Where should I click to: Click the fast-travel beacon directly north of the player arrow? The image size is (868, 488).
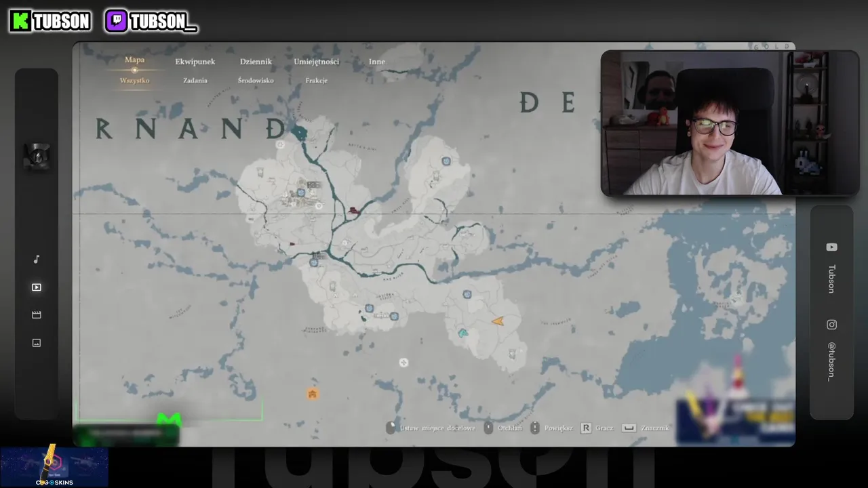[467, 294]
